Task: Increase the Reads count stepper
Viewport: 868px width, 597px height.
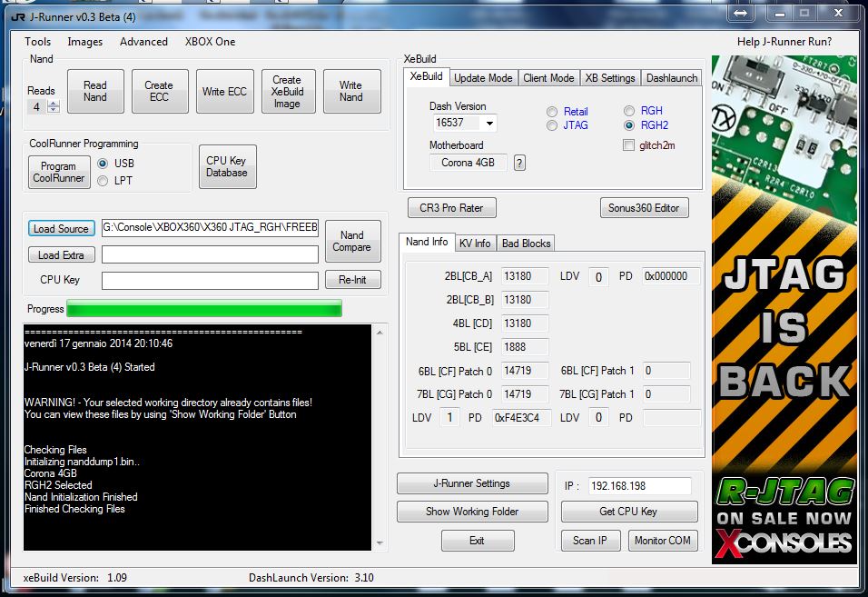Action: click(x=54, y=103)
